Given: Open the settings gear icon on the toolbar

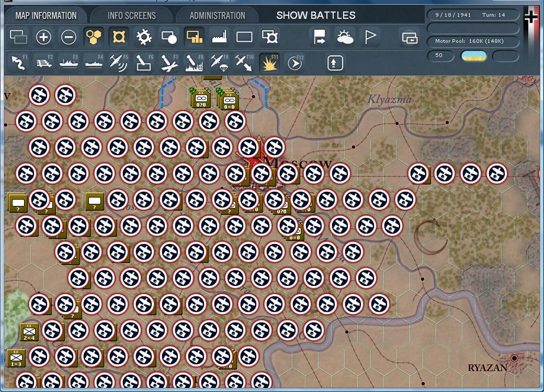Looking at the screenshot, I should point(144,37).
